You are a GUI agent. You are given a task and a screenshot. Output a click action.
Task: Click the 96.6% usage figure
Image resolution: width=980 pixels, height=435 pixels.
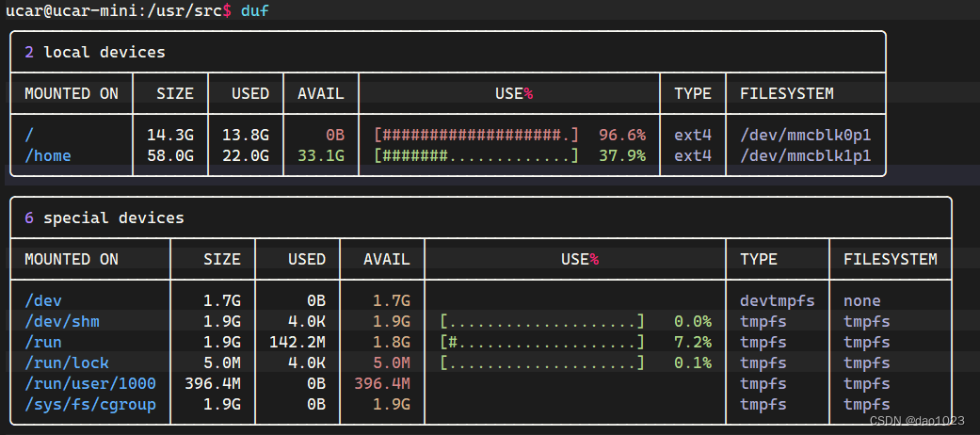(622, 135)
